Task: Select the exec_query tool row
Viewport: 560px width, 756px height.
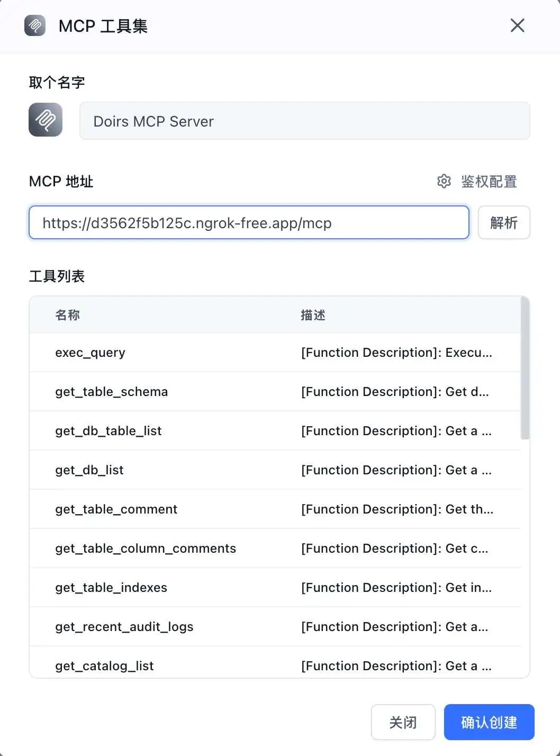Action: [x=275, y=353]
